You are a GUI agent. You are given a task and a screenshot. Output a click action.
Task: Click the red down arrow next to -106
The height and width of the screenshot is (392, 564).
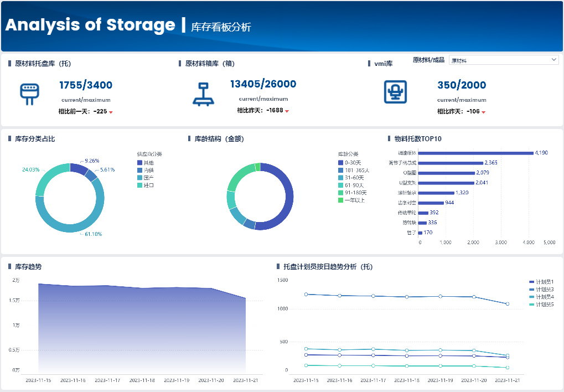coord(483,112)
